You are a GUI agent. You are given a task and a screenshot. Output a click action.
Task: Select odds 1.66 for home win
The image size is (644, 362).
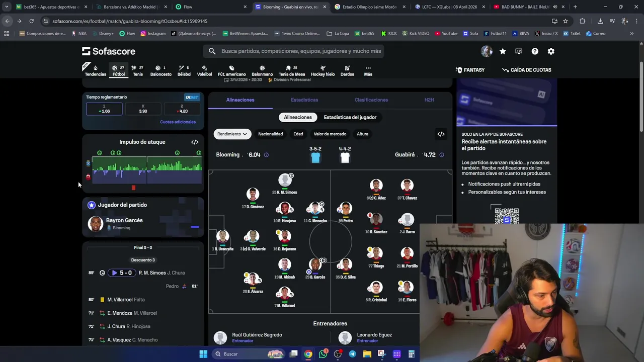tap(104, 109)
